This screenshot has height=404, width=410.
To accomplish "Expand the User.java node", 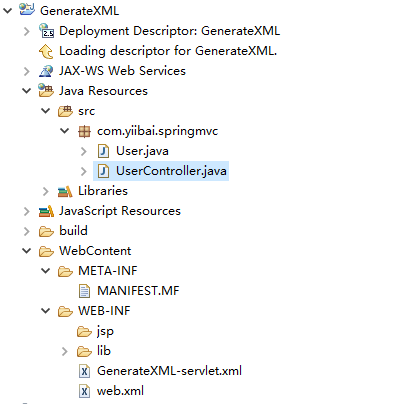I will click(x=84, y=151).
